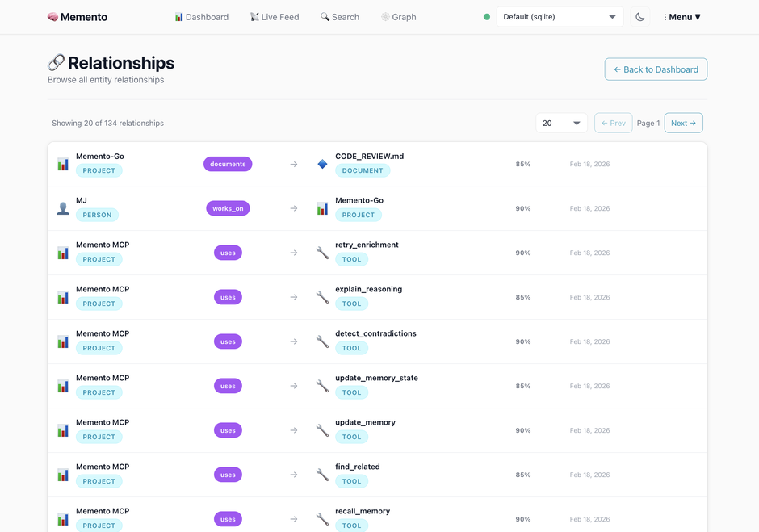The image size is (759, 532).
Task: Click the project chart icon in the recall_memory row
Action: coord(63,519)
